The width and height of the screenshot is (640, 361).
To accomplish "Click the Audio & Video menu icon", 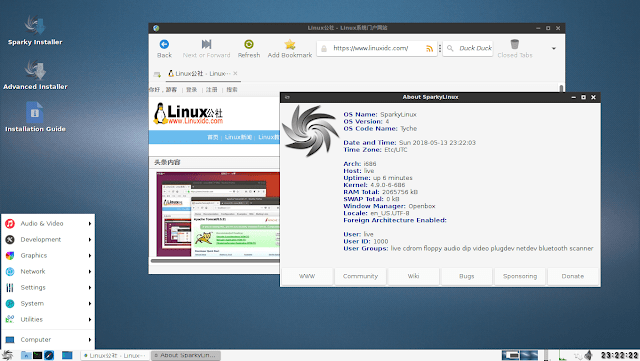I will click(10, 223).
